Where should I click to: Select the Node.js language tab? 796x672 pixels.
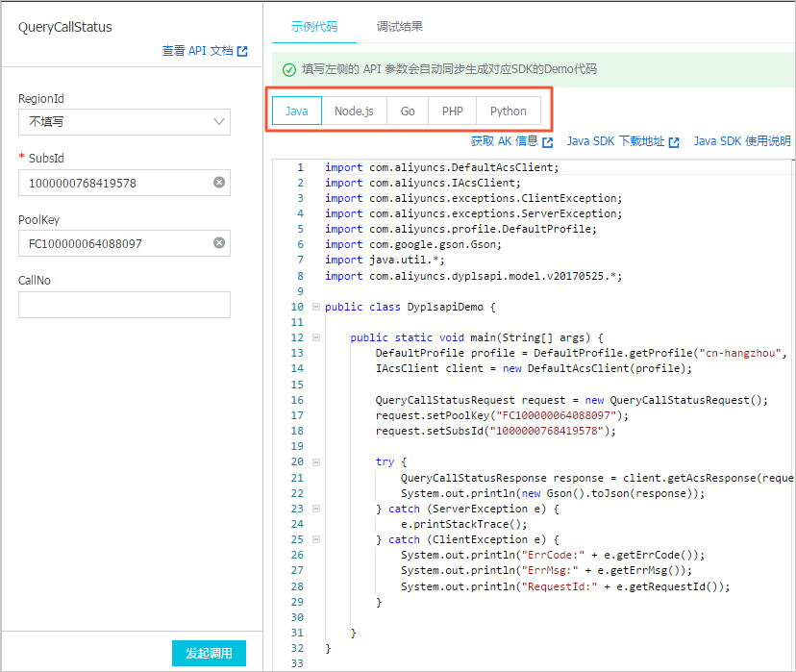(x=354, y=111)
